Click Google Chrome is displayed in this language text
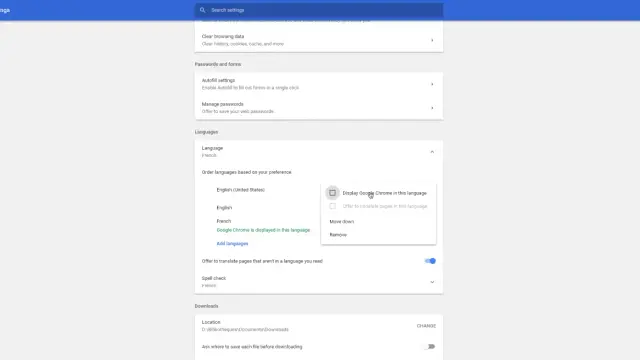Screen dimensions: 640x360 (263, 230)
